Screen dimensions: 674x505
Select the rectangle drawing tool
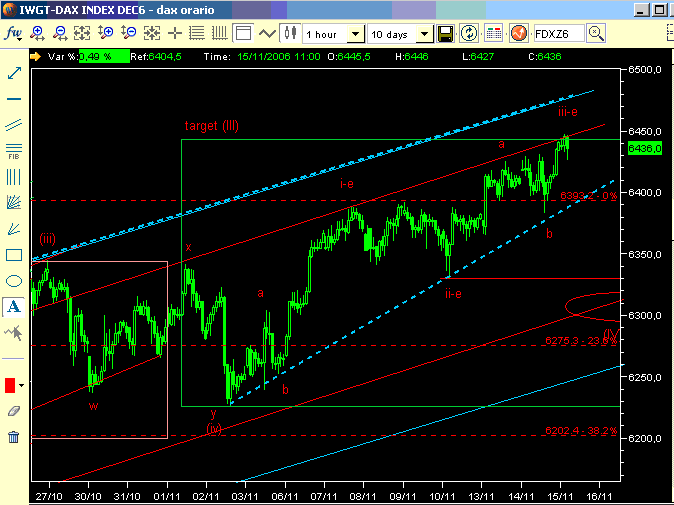click(x=14, y=255)
